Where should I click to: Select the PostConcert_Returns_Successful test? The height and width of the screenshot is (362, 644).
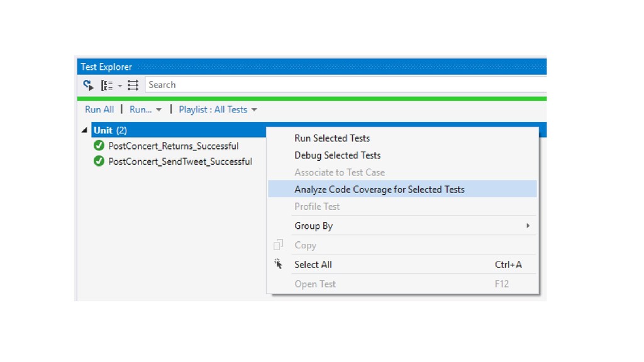click(174, 146)
